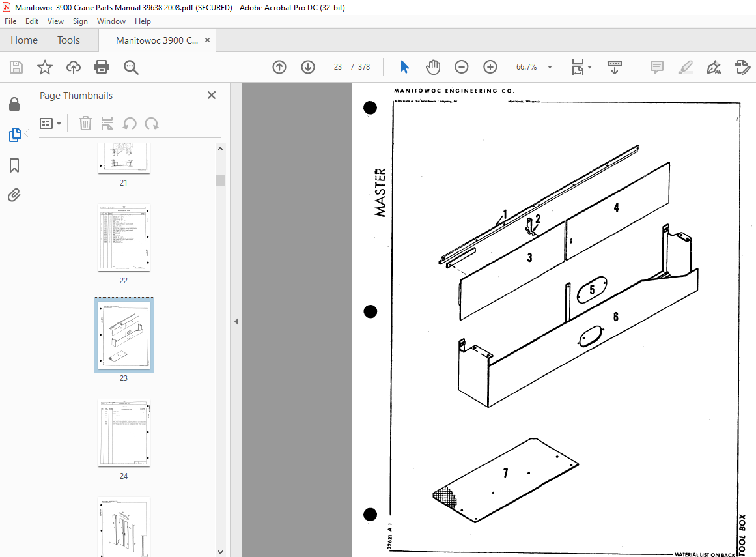Screen dimensions: 756x557
Task: Open the Edit menu
Action: pyautogui.click(x=32, y=21)
